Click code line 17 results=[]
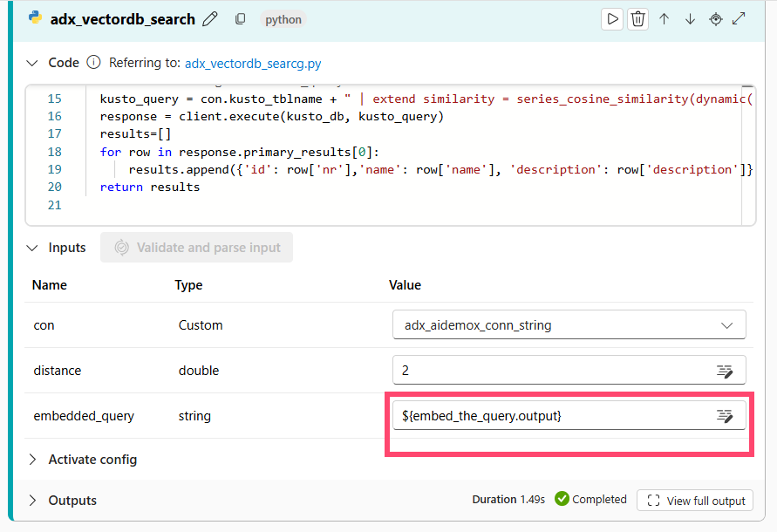The height and width of the screenshot is (532, 777). [x=135, y=133]
